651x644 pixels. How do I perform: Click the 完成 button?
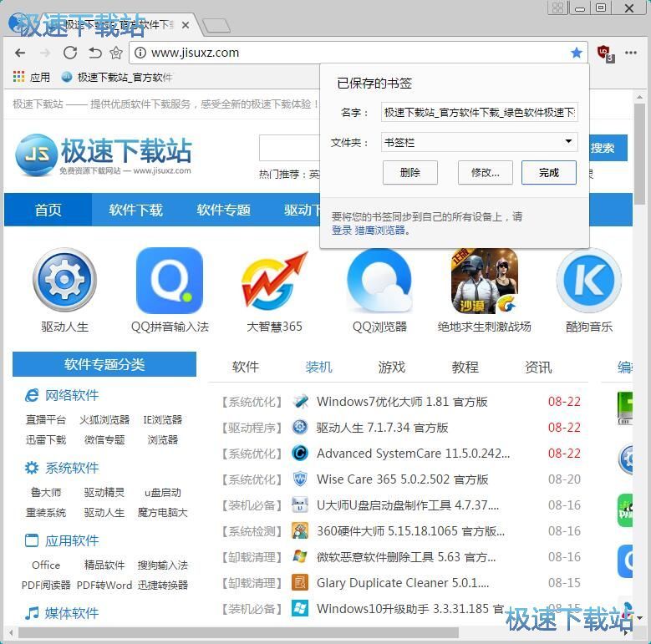(x=548, y=172)
